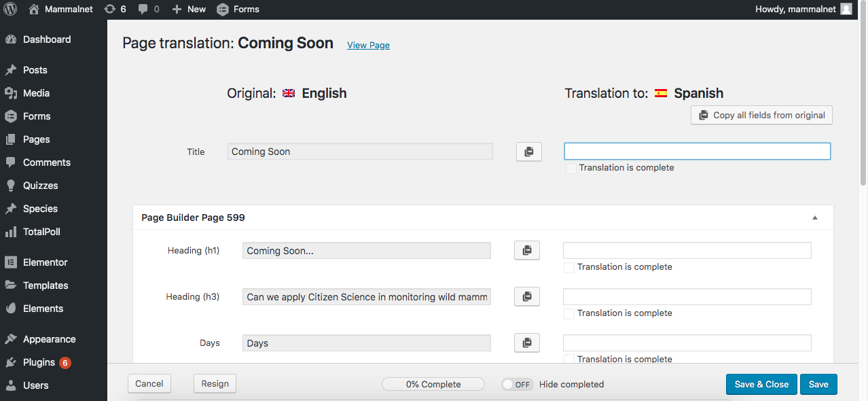
Task: Click the WordPress logo icon
Action: (x=10, y=9)
